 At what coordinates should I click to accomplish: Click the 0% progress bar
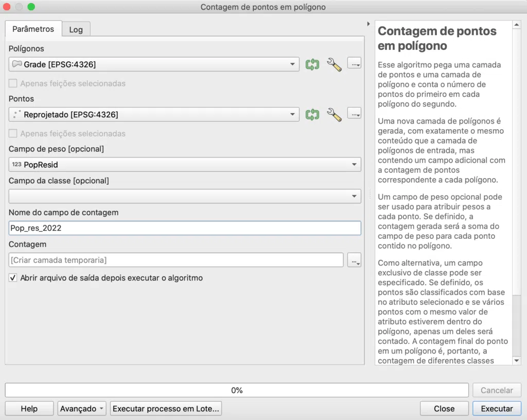pyautogui.click(x=237, y=390)
